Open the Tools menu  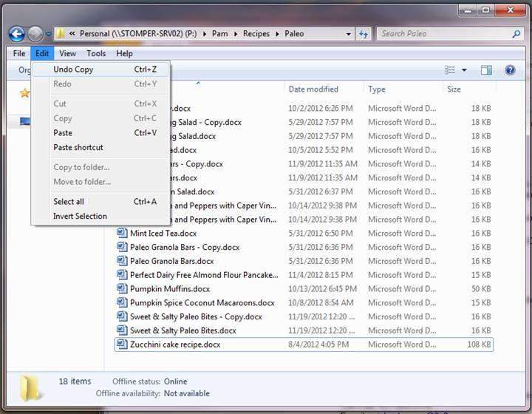96,53
